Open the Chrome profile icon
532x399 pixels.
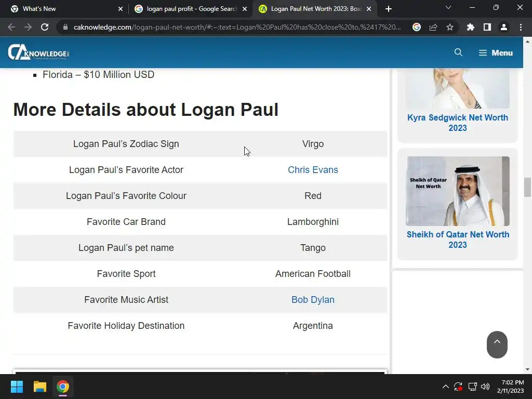tap(504, 27)
